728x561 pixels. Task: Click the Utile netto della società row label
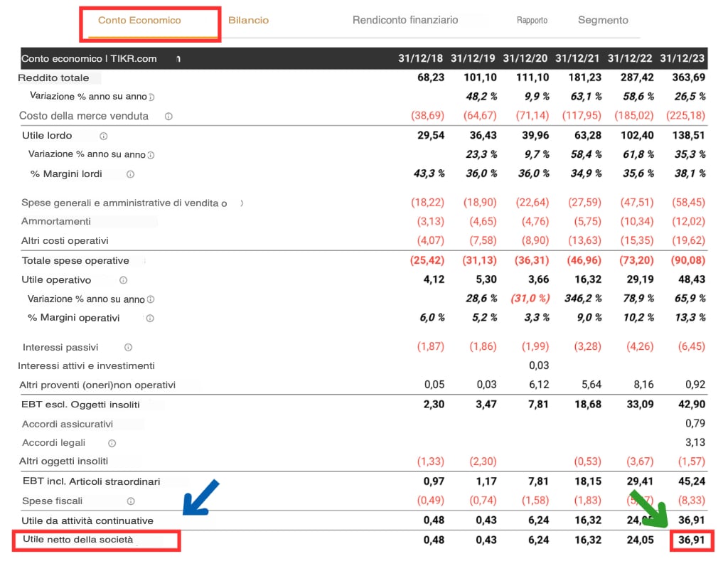96,540
